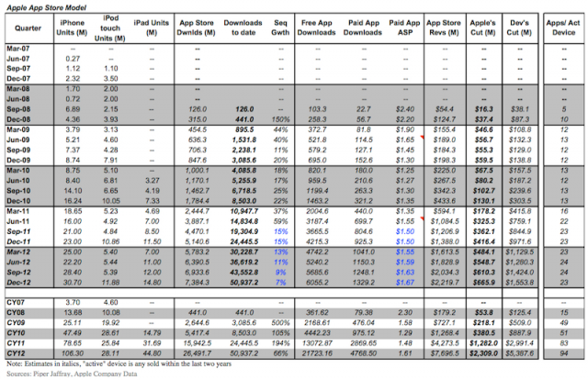Image resolution: width=588 pixels, height=380 pixels.
Task: Click developer's cut '$1,553.8'
Action: tap(519, 283)
